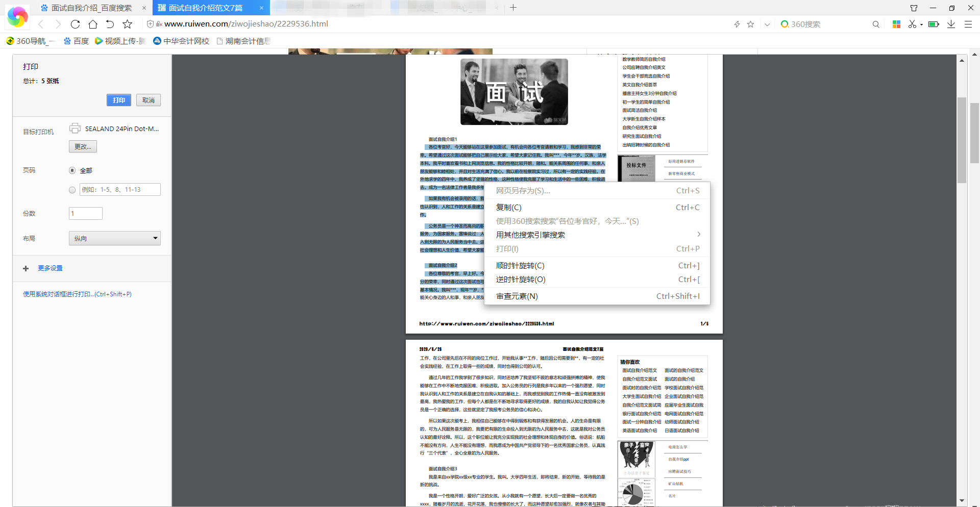Click the 更改... printer button
The height and width of the screenshot is (507, 980).
pyautogui.click(x=83, y=146)
